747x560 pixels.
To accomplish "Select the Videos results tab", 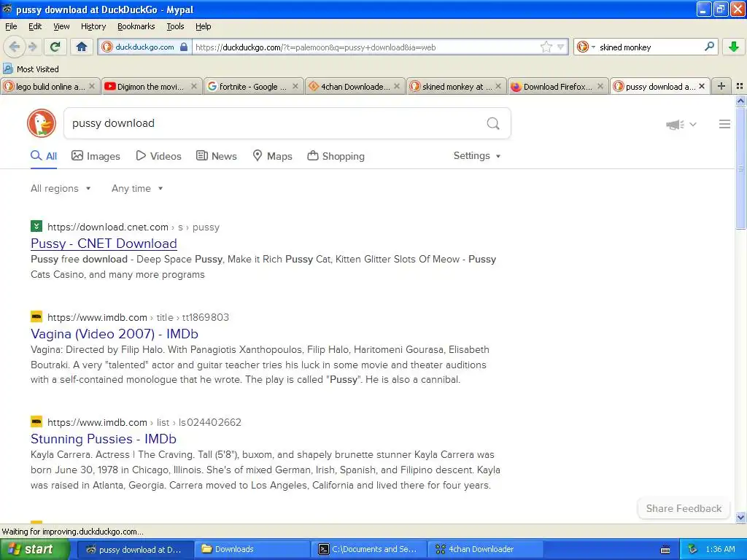I will click(158, 156).
